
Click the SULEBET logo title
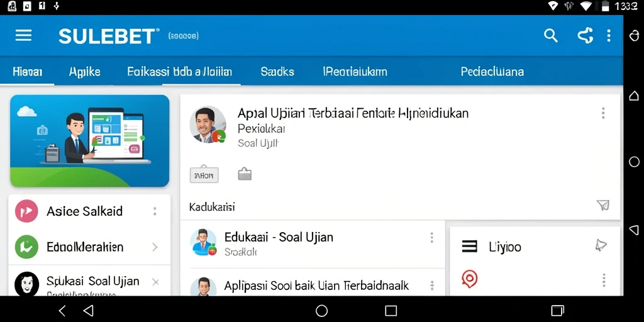click(109, 36)
